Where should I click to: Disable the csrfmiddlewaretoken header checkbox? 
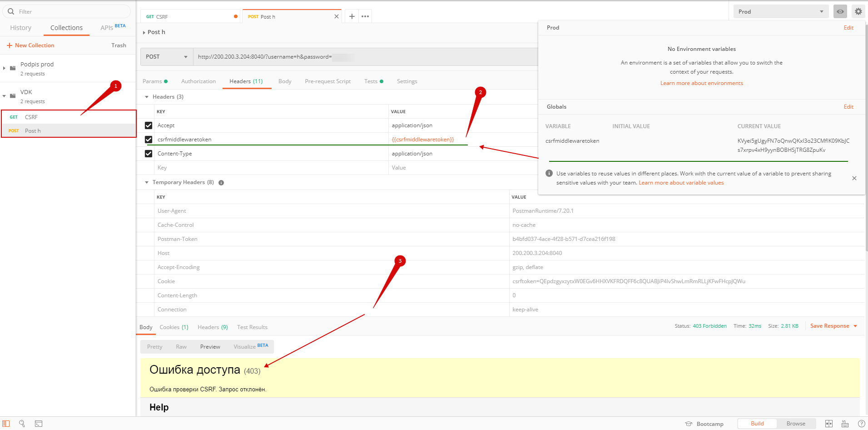click(149, 140)
